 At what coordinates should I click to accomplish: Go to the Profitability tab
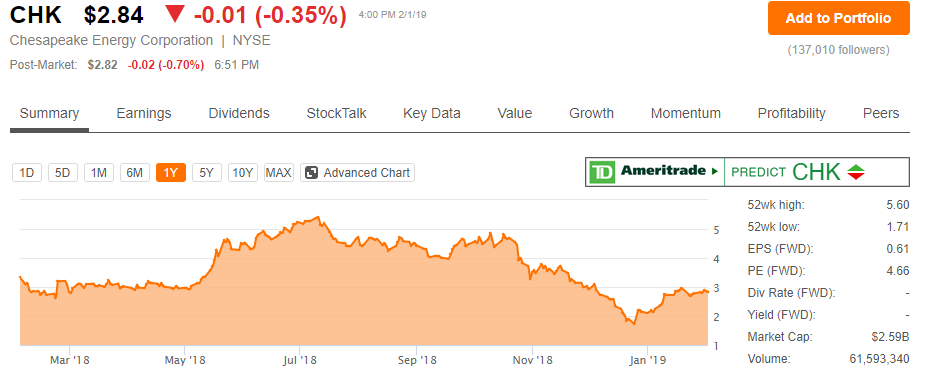click(792, 113)
